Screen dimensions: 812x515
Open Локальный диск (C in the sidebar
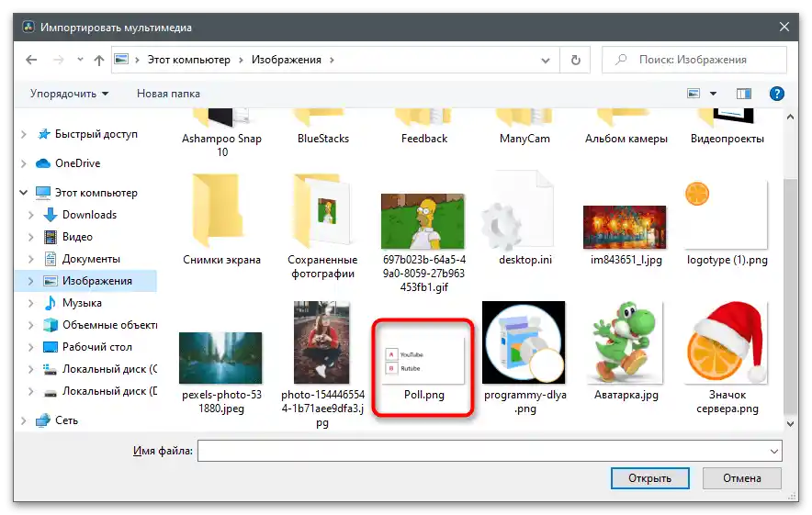click(109, 369)
